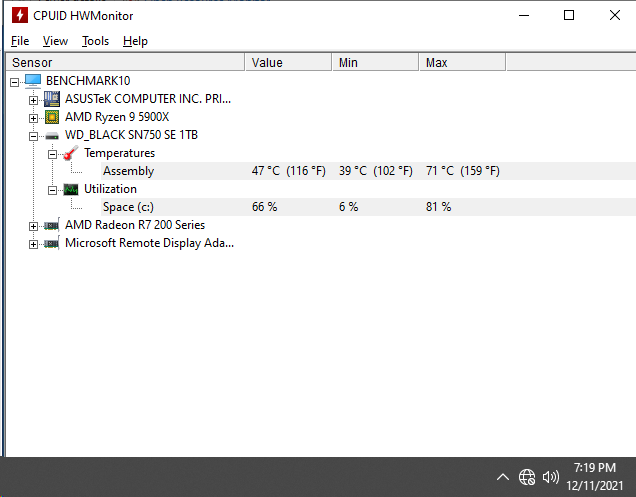
Task: Expand the AMD Ryzen 9 5900X node
Action: pos(34,118)
